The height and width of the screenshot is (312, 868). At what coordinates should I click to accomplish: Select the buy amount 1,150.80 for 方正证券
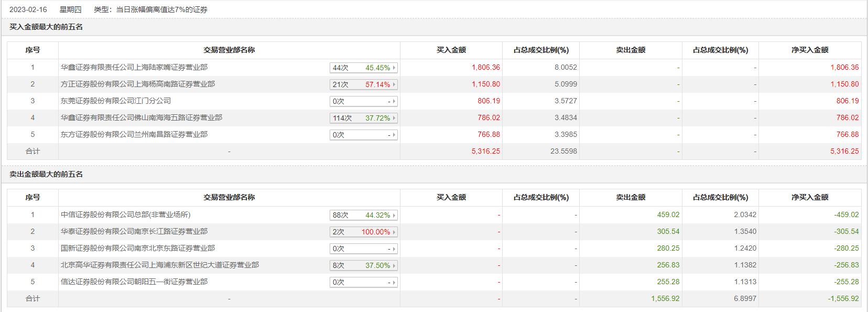tap(486, 84)
